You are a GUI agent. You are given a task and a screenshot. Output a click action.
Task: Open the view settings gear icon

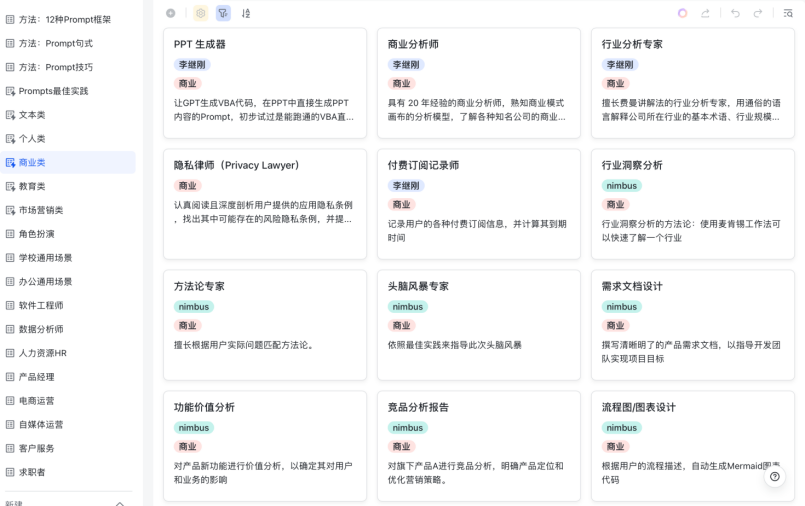pos(201,13)
